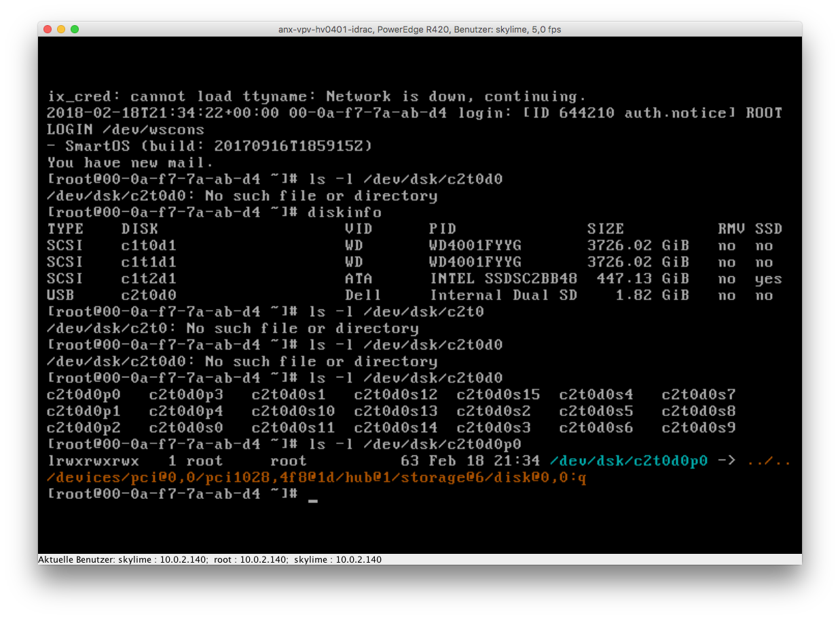Maximize the console window using green button

coord(75,29)
